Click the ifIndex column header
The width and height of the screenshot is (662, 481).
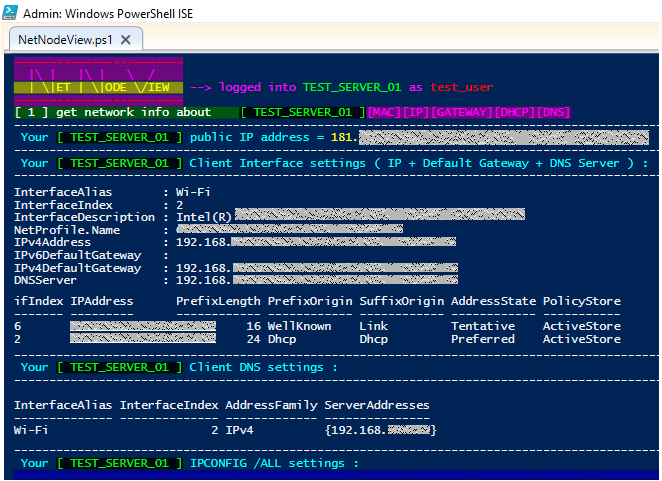pyautogui.click(x=38, y=301)
